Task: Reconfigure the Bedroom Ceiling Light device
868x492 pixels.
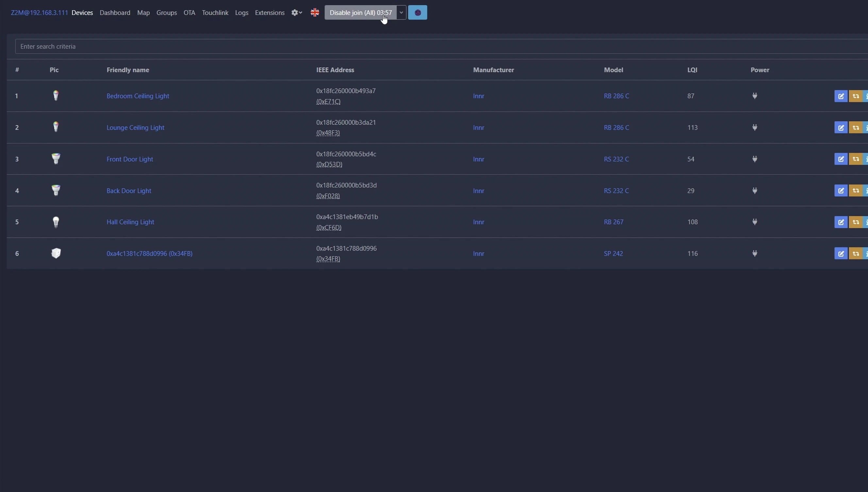Action: 856,96
